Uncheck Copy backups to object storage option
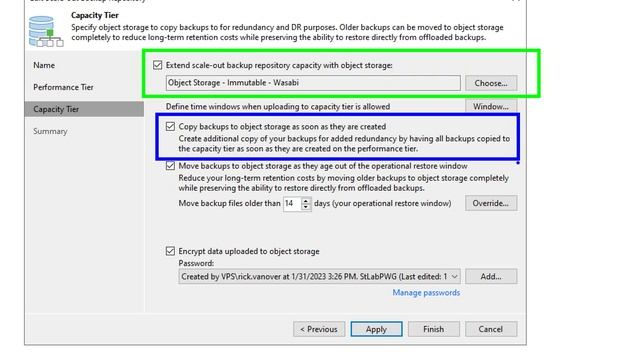This screenshot has width=640, height=360. (170, 127)
